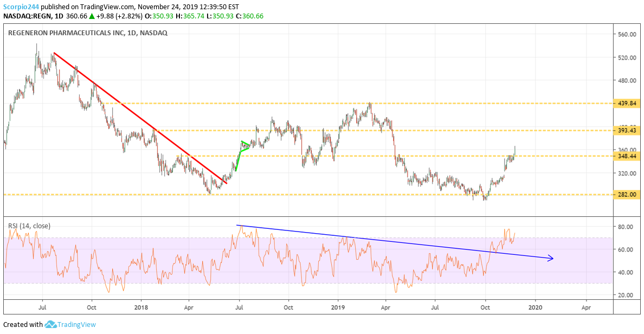Image resolution: width=644 pixels, height=334 pixels.
Task: Click the 40.00 RSI axis label
Action: pos(625,272)
